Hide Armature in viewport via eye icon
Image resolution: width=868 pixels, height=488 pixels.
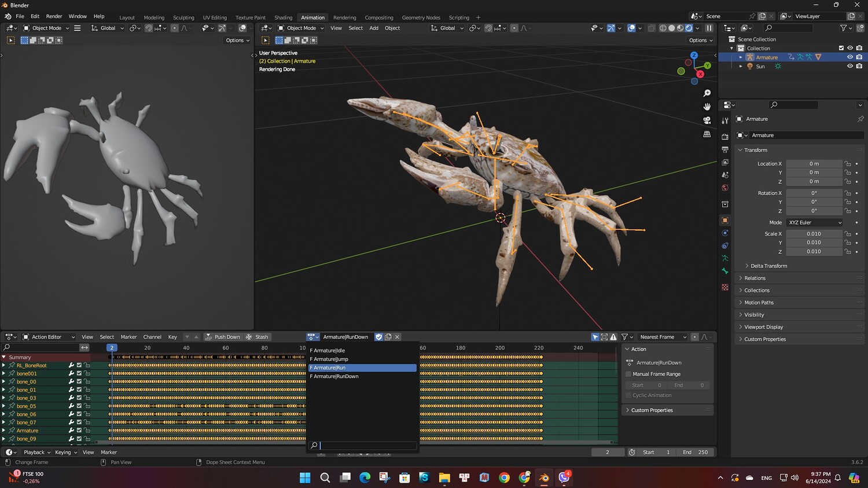(849, 57)
